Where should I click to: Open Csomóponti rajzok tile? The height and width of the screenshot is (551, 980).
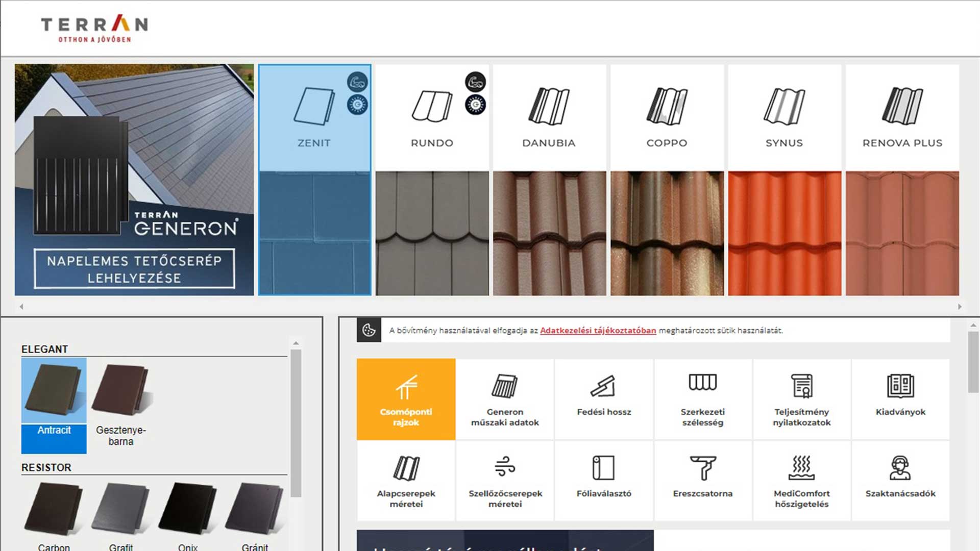coord(406,399)
